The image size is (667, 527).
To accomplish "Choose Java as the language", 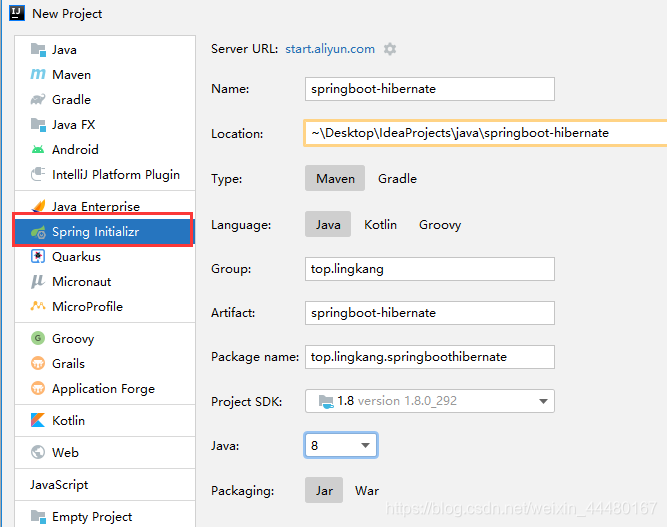I will (x=328, y=224).
